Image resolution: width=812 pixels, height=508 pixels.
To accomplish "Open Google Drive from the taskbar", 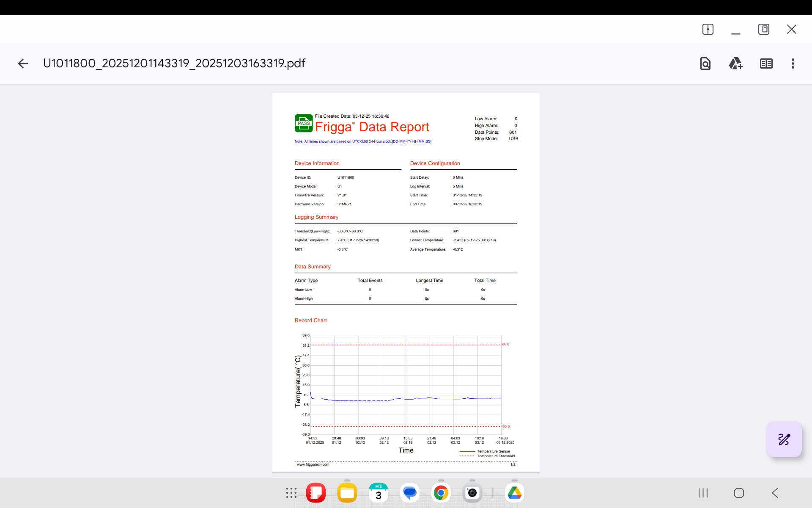I will (514, 493).
